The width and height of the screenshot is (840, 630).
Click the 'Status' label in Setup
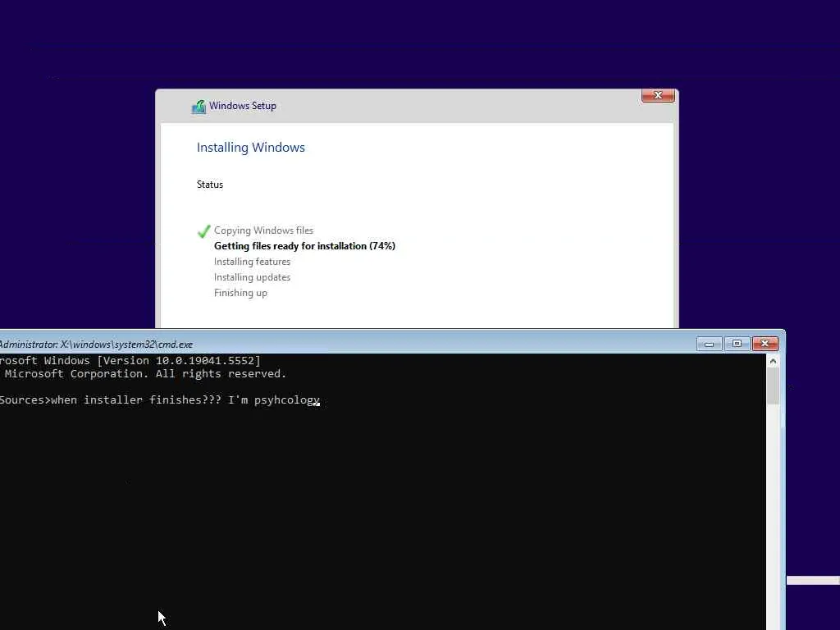tap(210, 185)
